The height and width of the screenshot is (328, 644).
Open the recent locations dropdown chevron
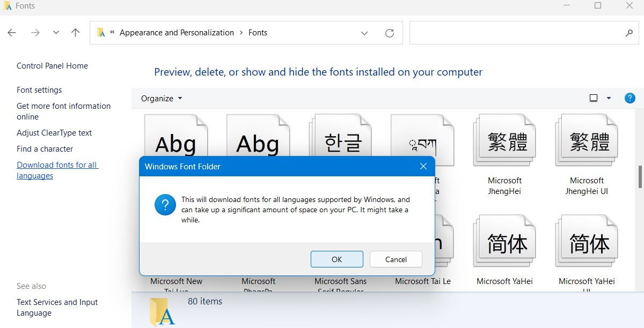56,33
